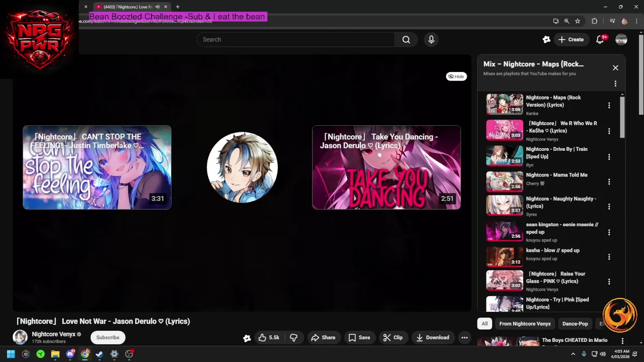Image resolution: width=644 pixels, height=362 pixels.
Task: Click the search magnifier button
Action: (x=406, y=40)
